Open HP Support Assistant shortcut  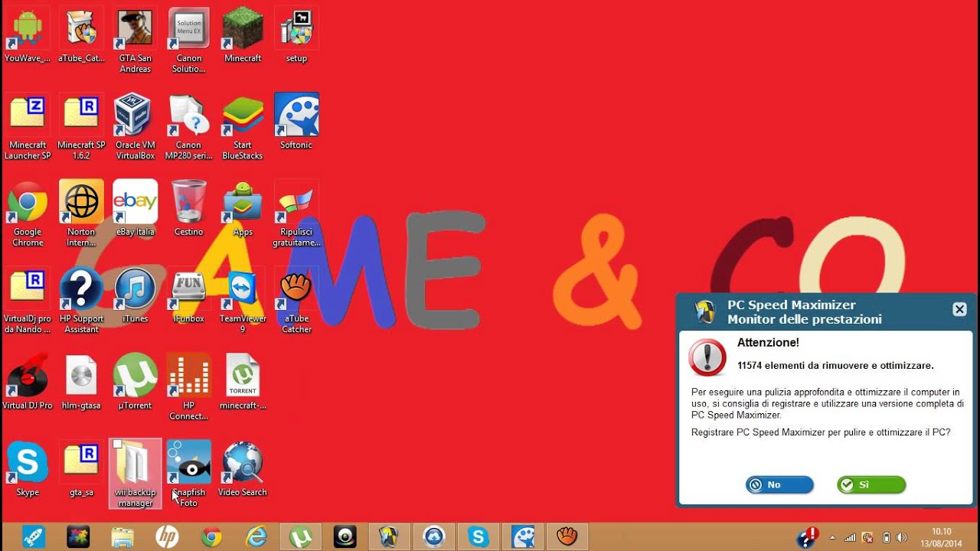click(81, 302)
